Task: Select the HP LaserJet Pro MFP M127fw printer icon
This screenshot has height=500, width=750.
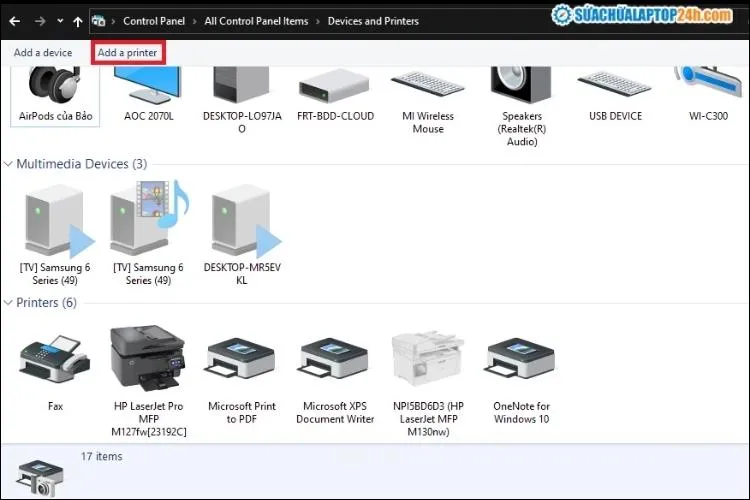Action: point(147,357)
